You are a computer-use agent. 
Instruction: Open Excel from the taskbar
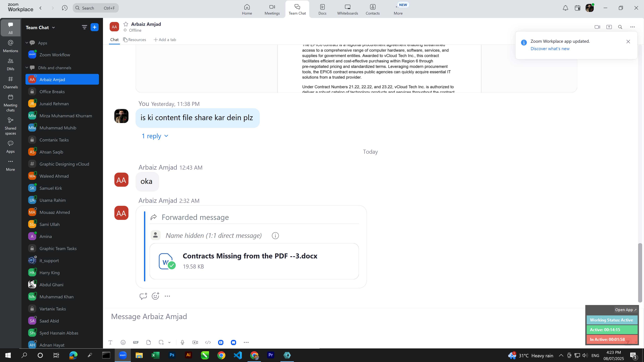click(x=155, y=355)
